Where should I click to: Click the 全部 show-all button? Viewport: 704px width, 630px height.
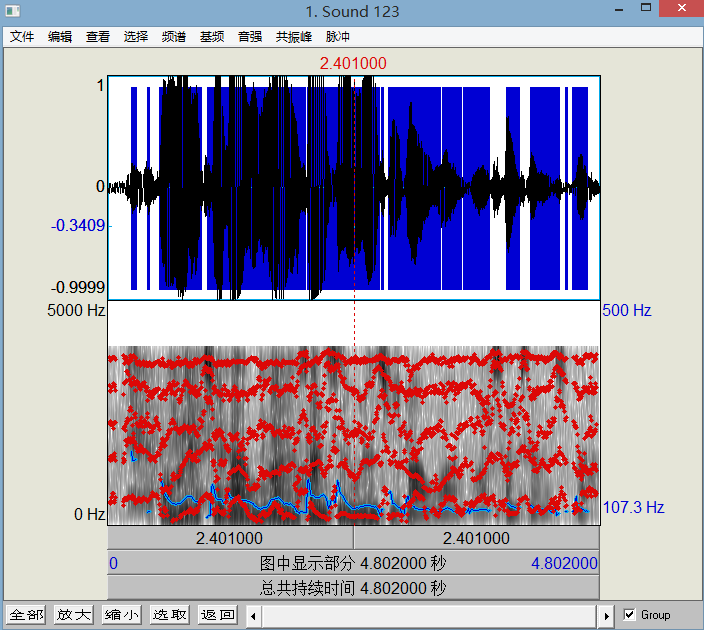point(26,614)
